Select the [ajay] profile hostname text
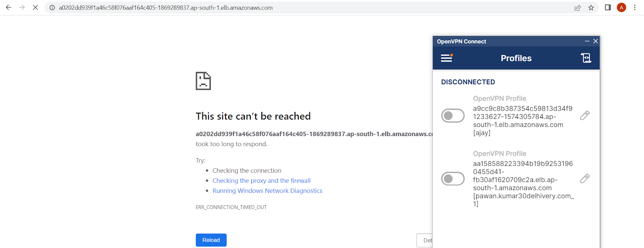Screen dimensions: 644x248 [x=522, y=121]
